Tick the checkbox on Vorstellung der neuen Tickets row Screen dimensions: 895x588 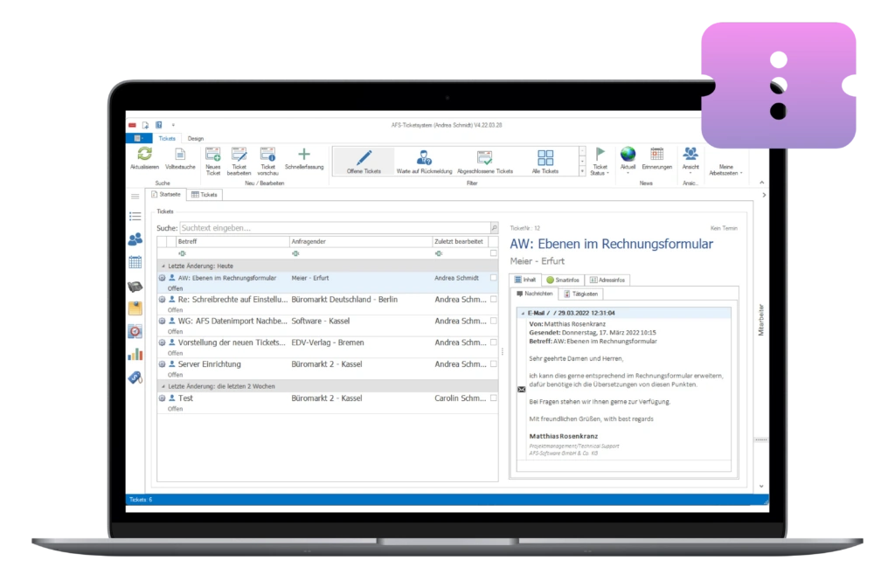pyautogui.click(x=494, y=342)
